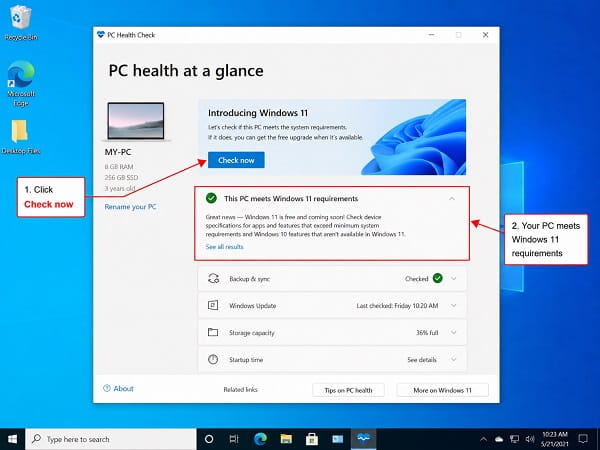
Task: Expand the Backup & sync row chevron
Action: click(453, 279)
